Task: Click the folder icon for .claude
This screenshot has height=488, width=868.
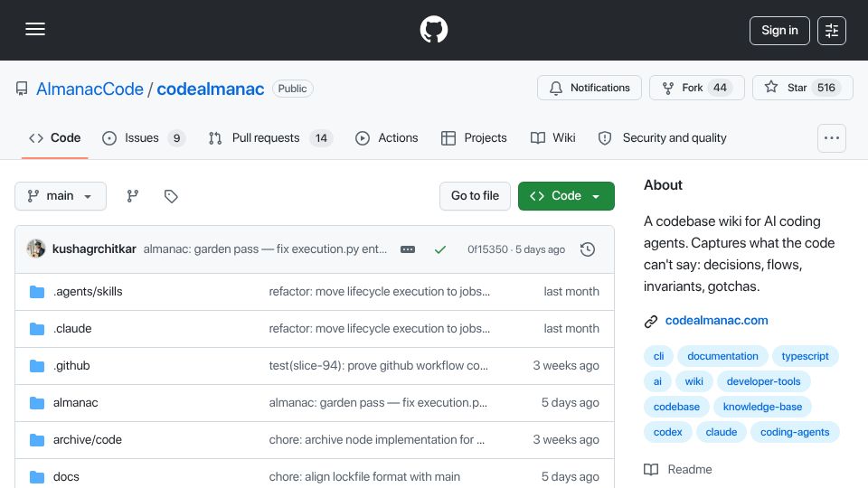Action: pyautogui.click(x=37, y=329)
